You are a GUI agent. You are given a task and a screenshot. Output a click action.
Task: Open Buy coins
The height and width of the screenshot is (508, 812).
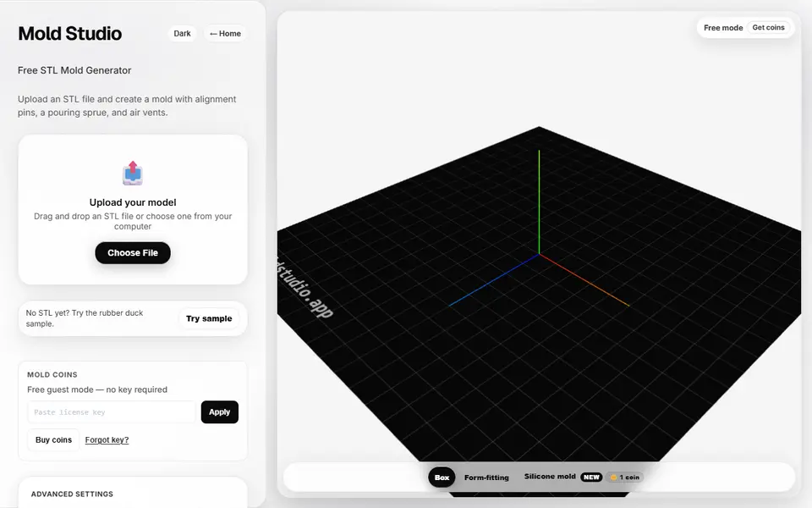(54, 439)
